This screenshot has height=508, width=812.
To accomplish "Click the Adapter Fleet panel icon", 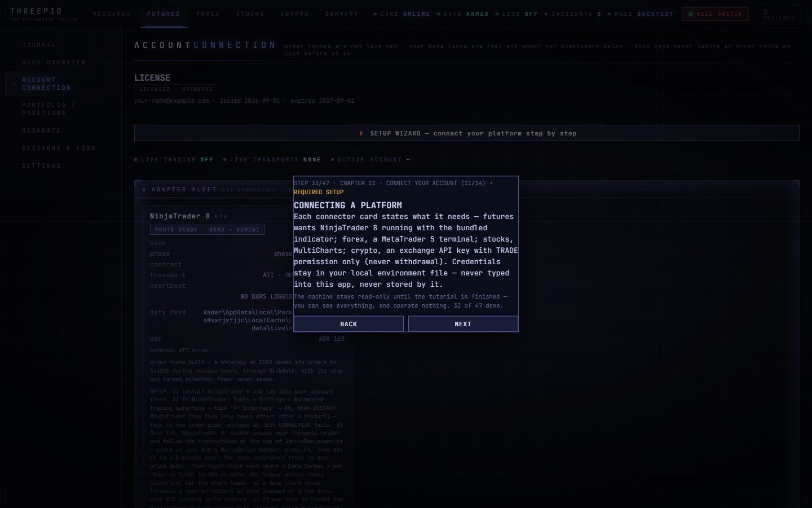I will [144, 190].
